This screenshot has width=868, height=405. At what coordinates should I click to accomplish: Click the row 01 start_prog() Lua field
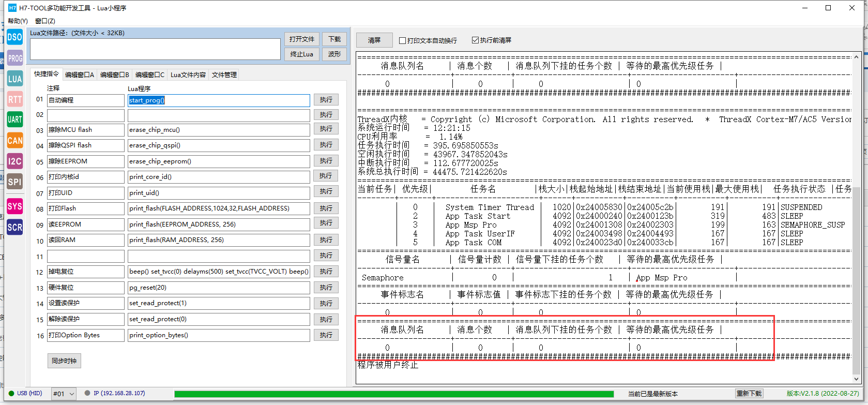(219, 100)
